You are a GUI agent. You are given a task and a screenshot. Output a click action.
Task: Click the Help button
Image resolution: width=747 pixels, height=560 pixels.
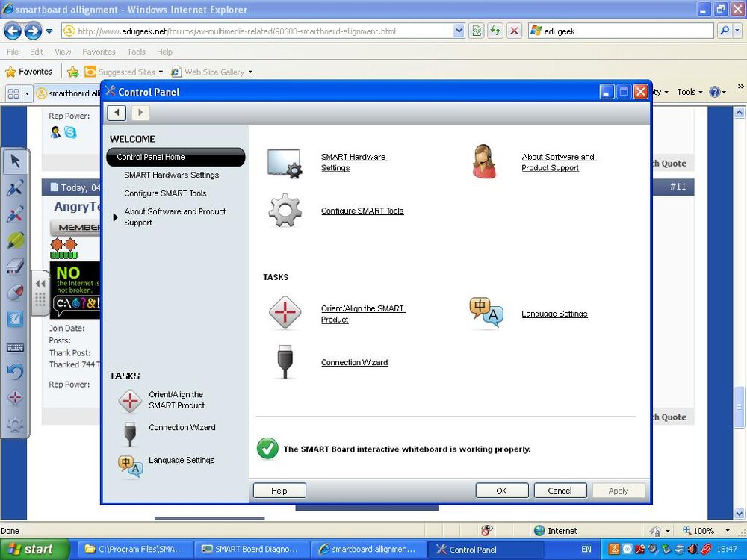coord(279,491)
